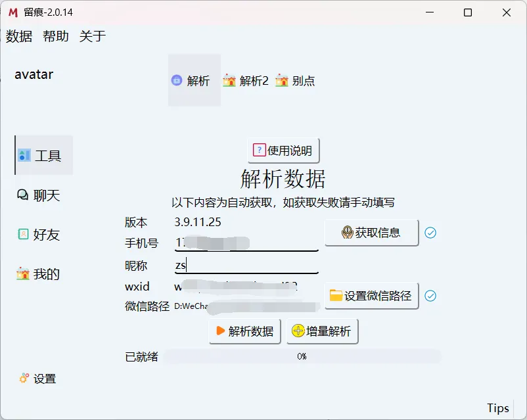This screenshot has width=527, height=420.
Task: Switch to the 解析2 tab
Action: (x=246, y=81)
